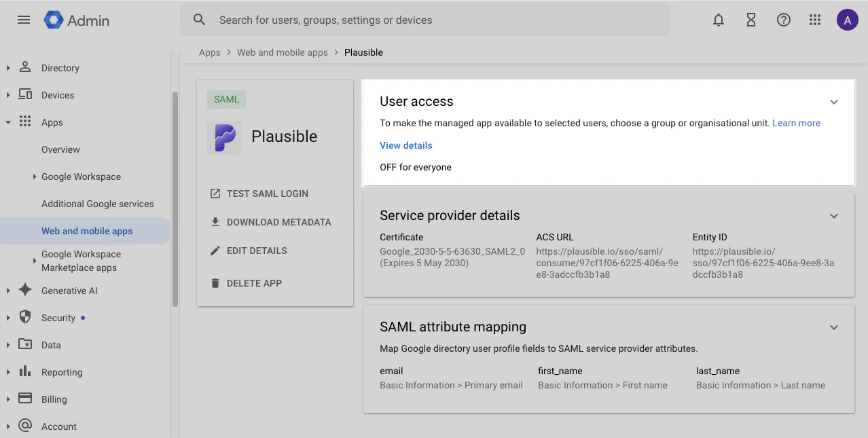The image size is (868, 438).
Task: Collapse SAML attribute mapping chevron
Action: (x=834, y=327)
